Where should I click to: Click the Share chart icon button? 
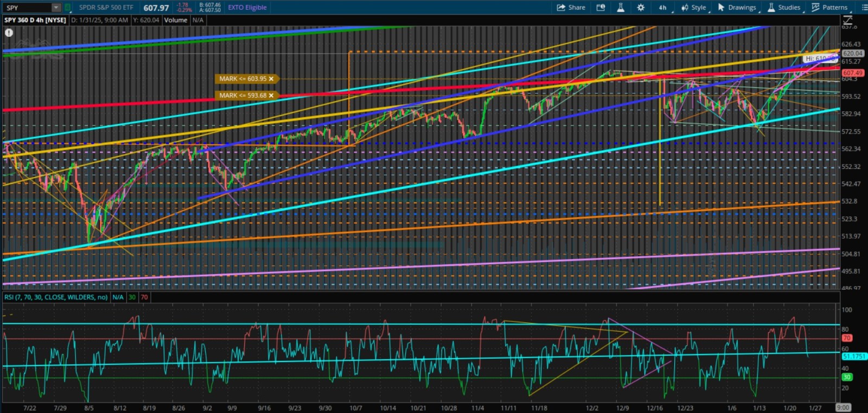tap(571, 8)
